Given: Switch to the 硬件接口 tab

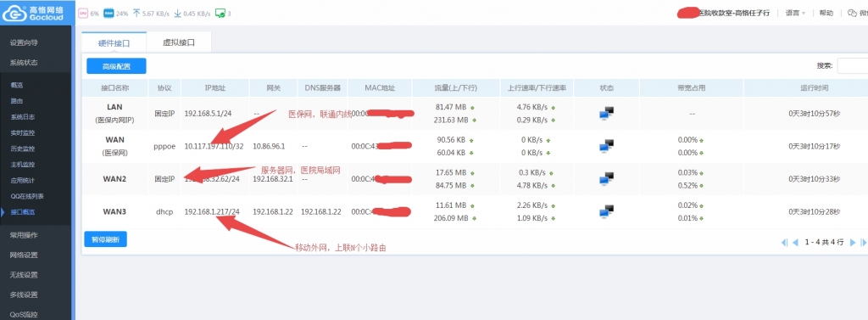Looking at the screenshot, I should [114, 42].
